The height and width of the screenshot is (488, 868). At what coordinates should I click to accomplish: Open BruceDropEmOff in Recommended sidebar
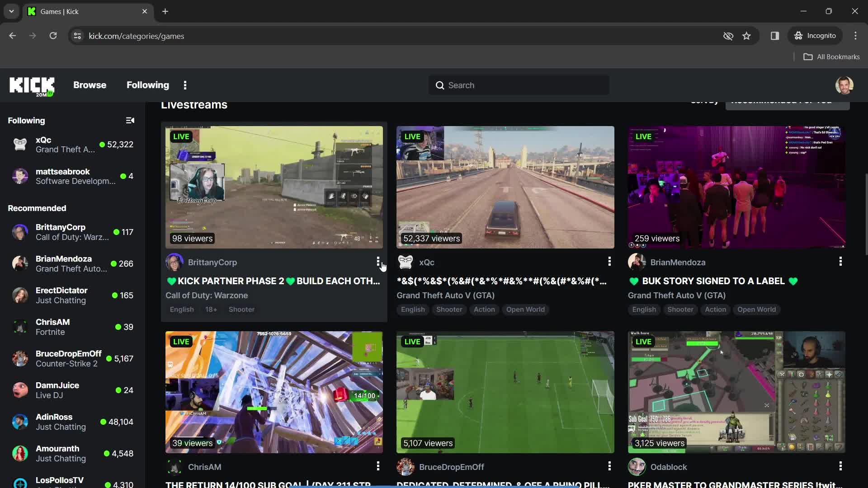point(72,359)
